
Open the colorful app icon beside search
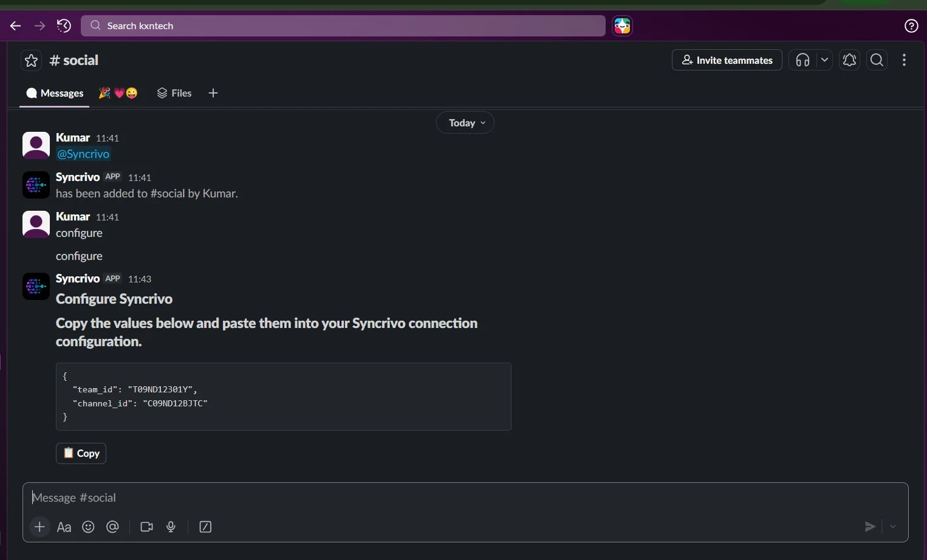(622, 26)
